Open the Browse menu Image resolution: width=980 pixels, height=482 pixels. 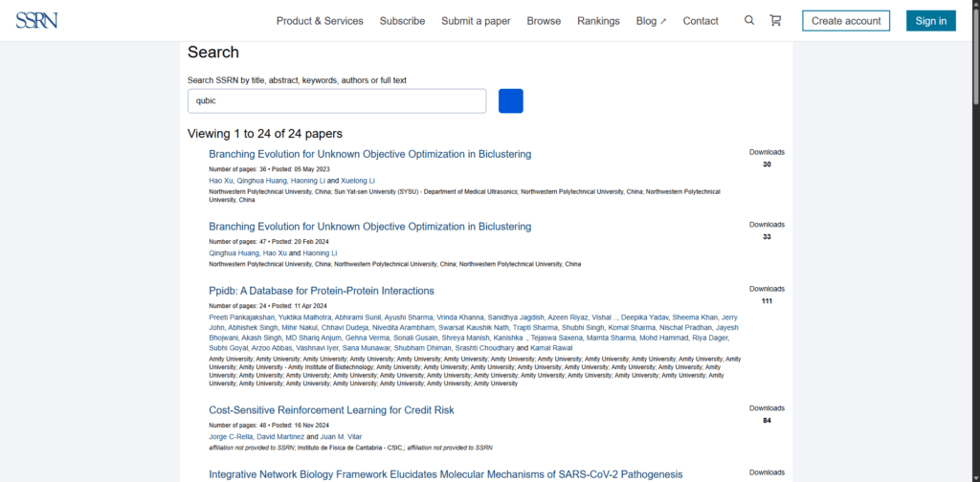544,21
